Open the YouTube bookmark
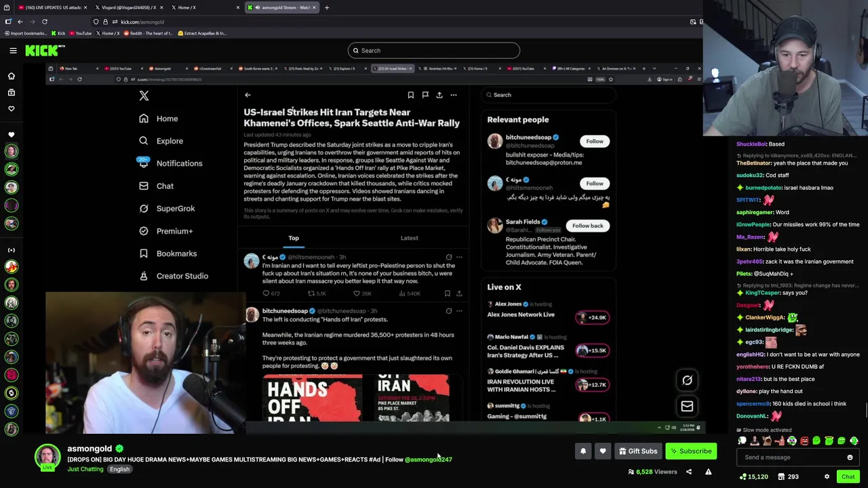The image size is (868, 488). point(80,33)
